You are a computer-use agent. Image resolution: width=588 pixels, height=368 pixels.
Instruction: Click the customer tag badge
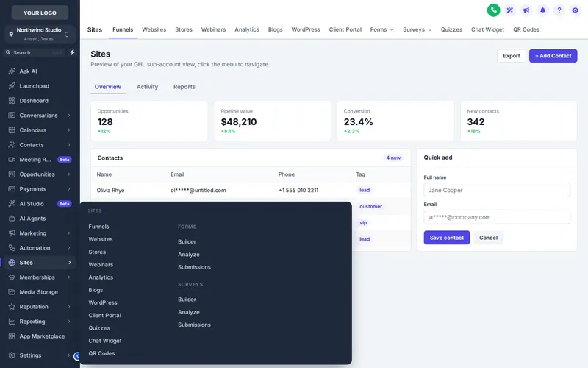(x=370, y=206)
